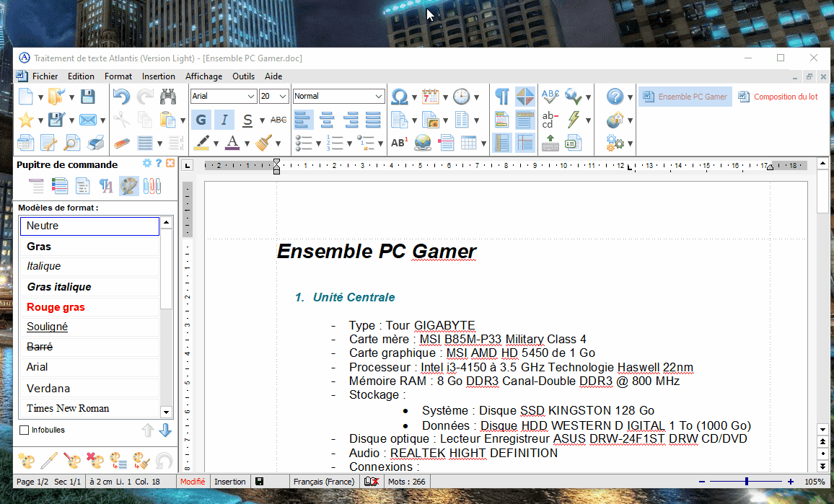Apply the Gras italique format model
Viewport: 834px width, 504px height.
[x=89, y=287]
